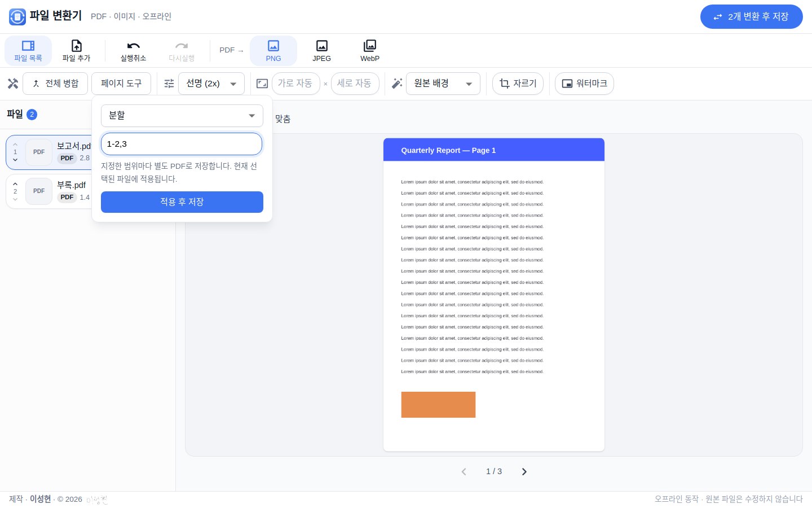Click the 보고서.pdf PDF thumbnail icon
The width and height of the screenshot is (812, 508).
39,152
